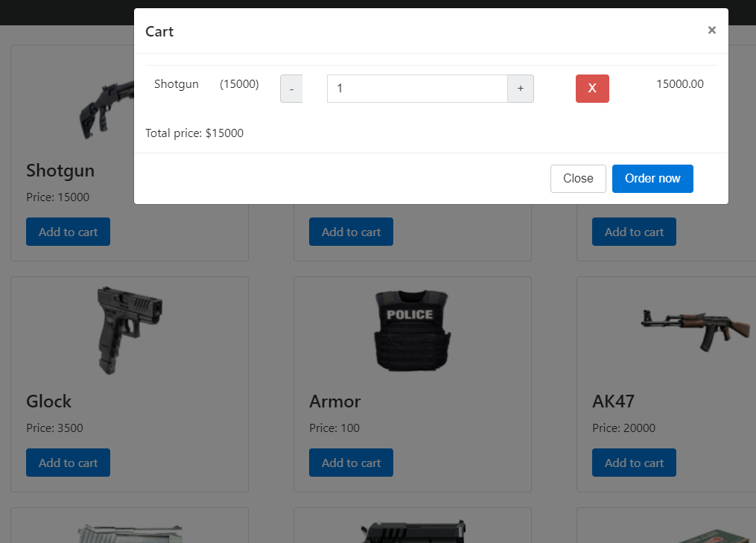Viewport: 756px width, 543px height.
Task: Click the Glock pistol image
Action: point(129,330)
